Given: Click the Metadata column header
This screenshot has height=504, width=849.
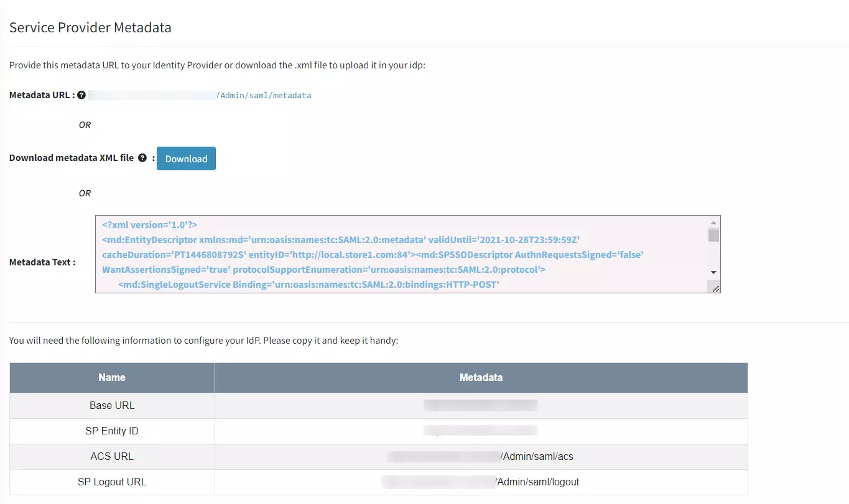Looking at the screenshot, I should coord(481,378).
